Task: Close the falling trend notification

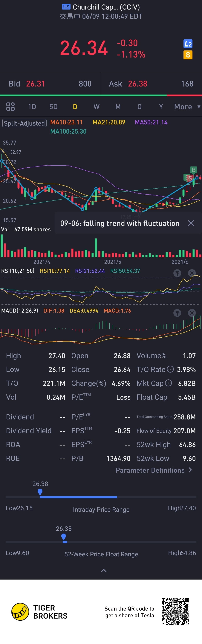Action: [x=191, y=223]
